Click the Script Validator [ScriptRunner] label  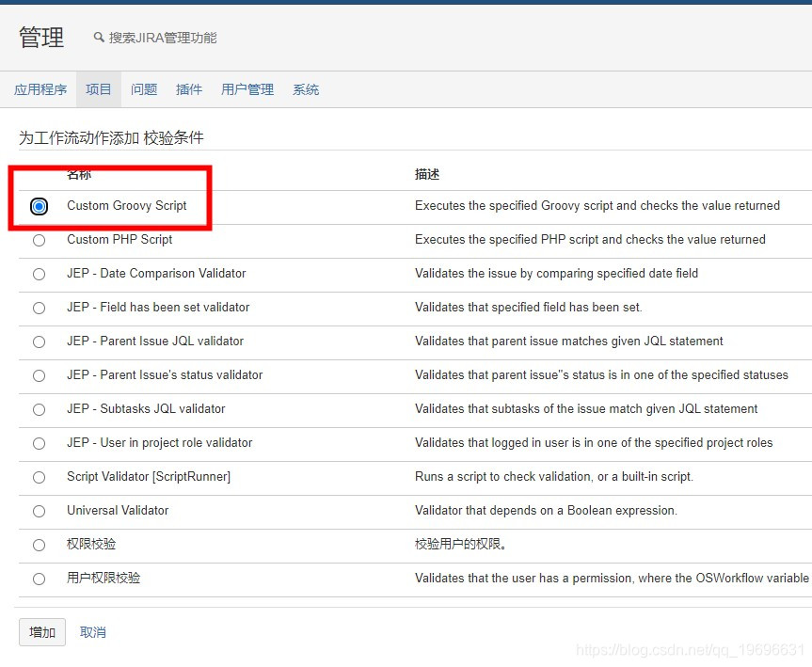pos(149,476)
